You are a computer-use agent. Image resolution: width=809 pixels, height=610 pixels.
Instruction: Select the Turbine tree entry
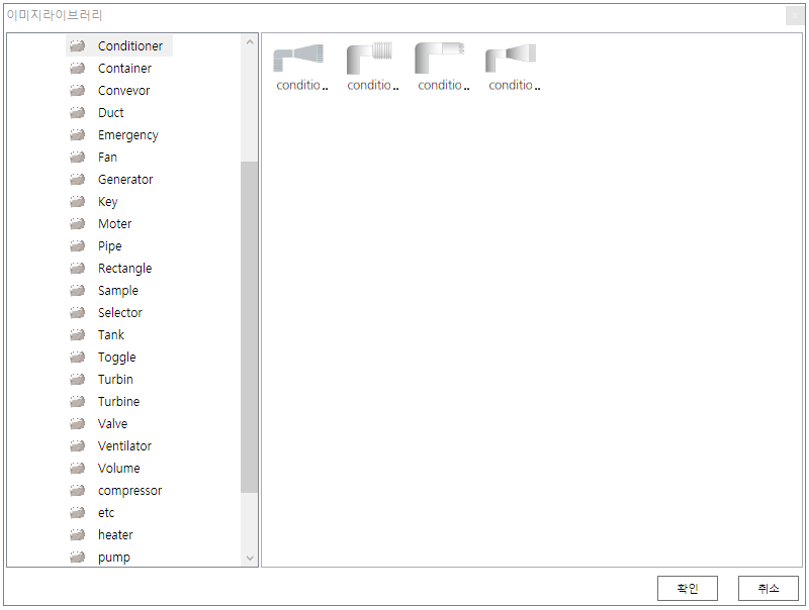119,402
